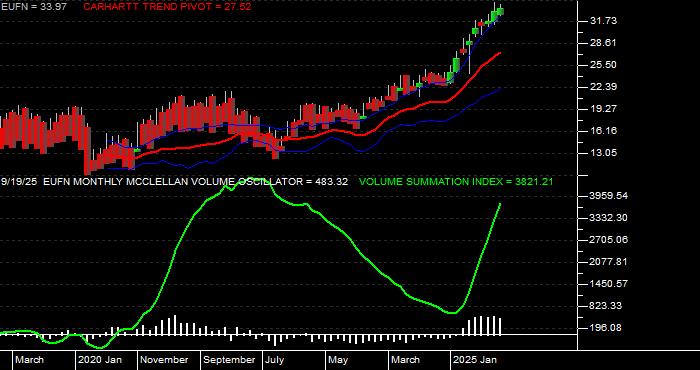Click the end of the red trend pivot line
This screenshot has height=370, width=700.
pyautogui.click(x=500, y=53)
